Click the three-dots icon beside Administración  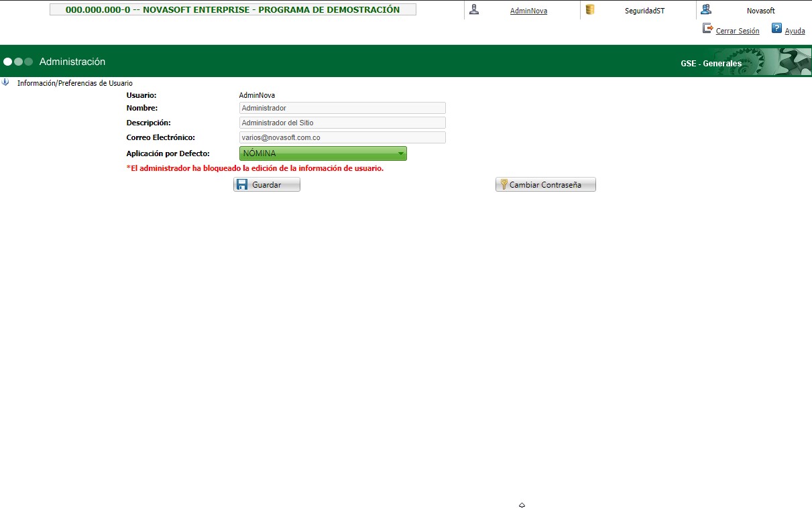(18, 62)
